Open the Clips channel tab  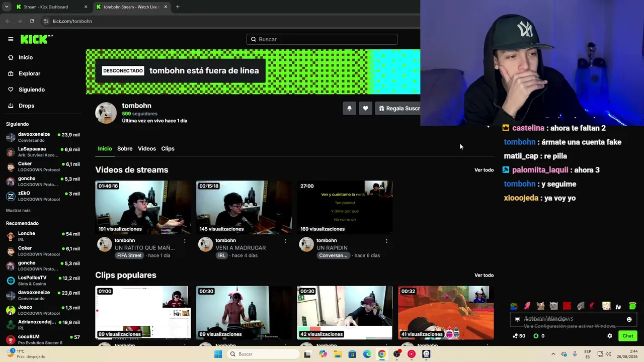(168, 149)
